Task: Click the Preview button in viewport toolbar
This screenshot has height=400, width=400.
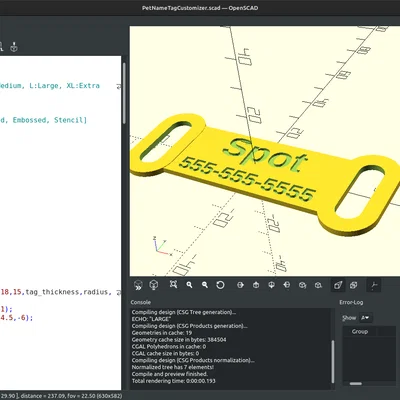Action: point(138,285)
